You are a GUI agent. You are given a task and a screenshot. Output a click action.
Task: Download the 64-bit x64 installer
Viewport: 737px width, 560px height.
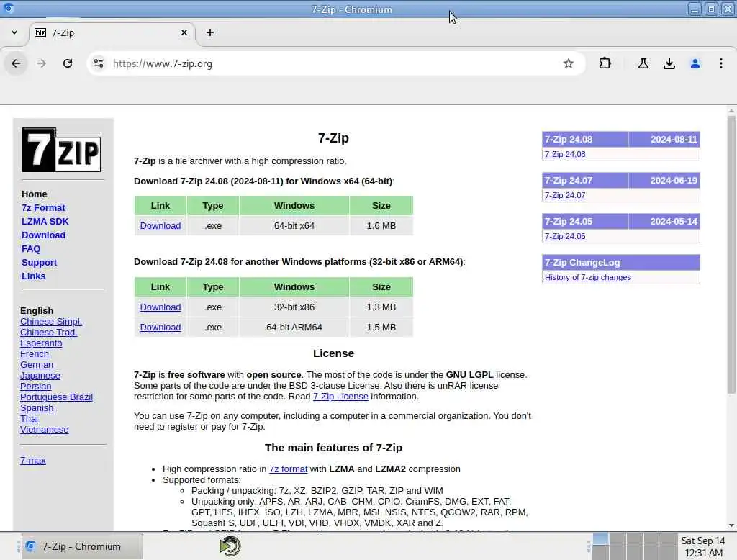pyautogui.click(x=160, y=226)
